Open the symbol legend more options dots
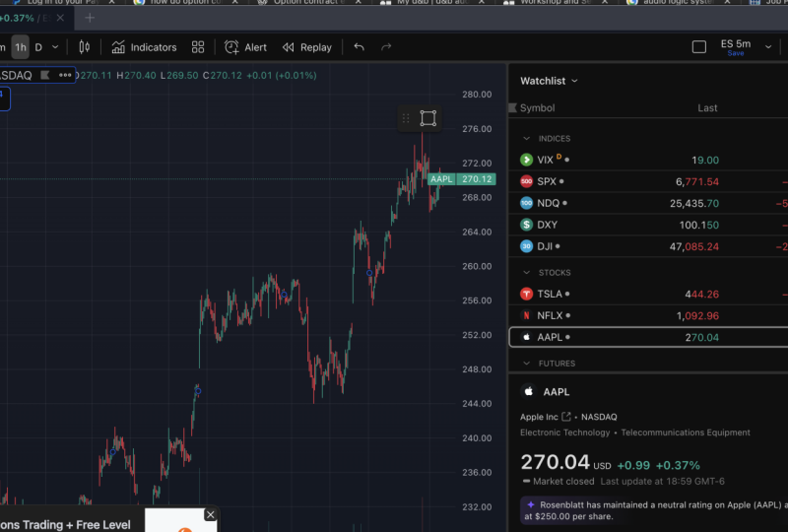This screenshot has height=532, width=788. pos(65,75)
